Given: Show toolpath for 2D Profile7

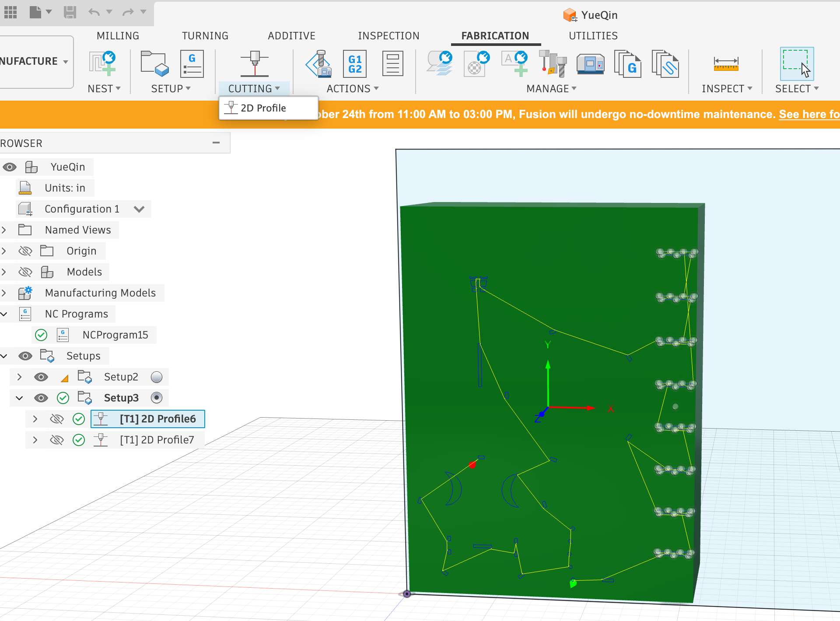Looking at the screenshot, I should click(57, 440).
